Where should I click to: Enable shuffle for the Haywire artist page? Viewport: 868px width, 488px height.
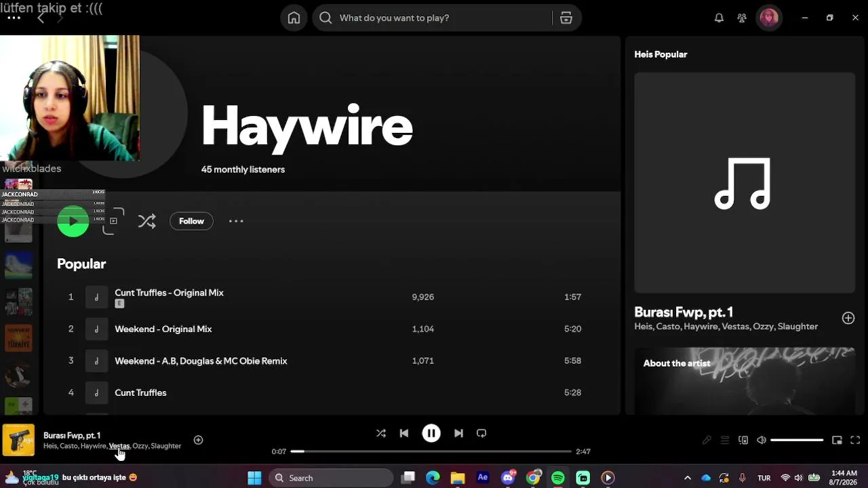point(146,221)
